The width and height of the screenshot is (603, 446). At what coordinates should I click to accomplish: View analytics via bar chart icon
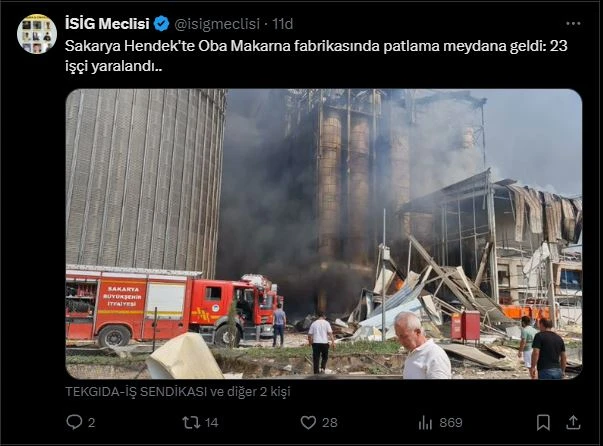pos(425,423)
